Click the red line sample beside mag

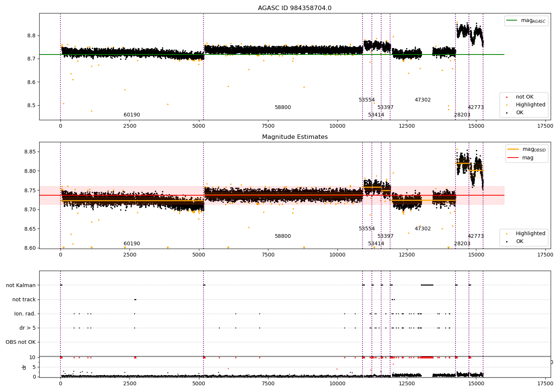(513, 158)
